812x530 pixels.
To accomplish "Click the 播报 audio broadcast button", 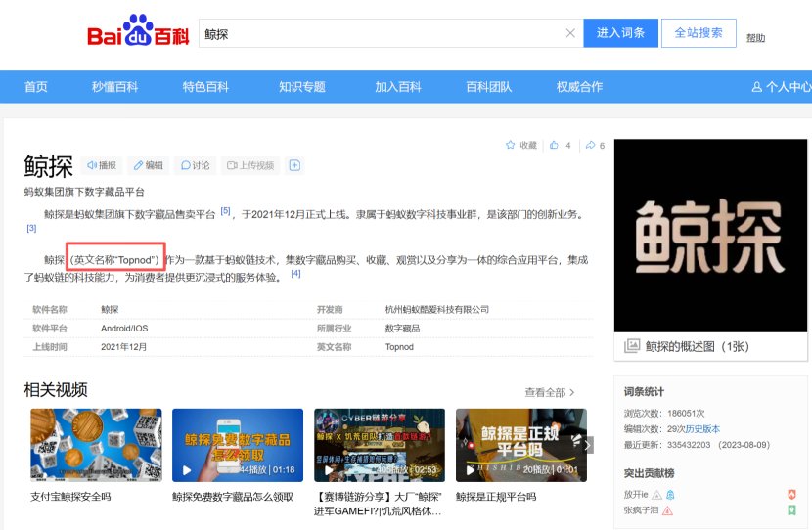I will [x=102, y=165].
